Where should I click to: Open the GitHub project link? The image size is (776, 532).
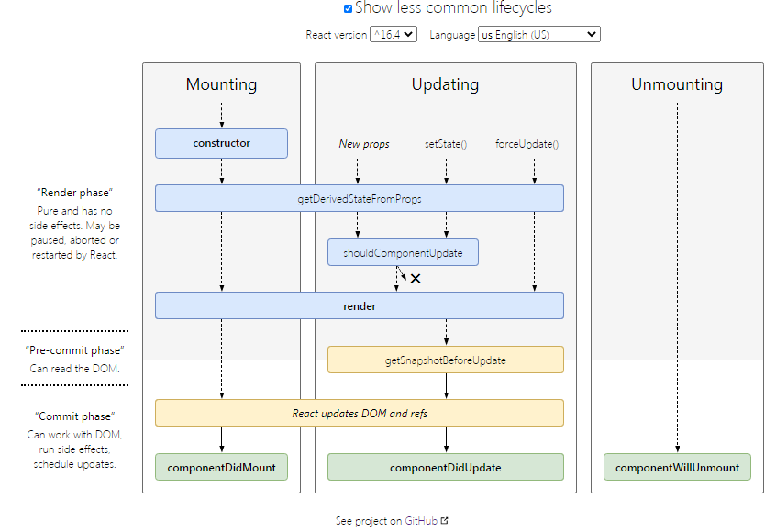click(x=421, y=521)
